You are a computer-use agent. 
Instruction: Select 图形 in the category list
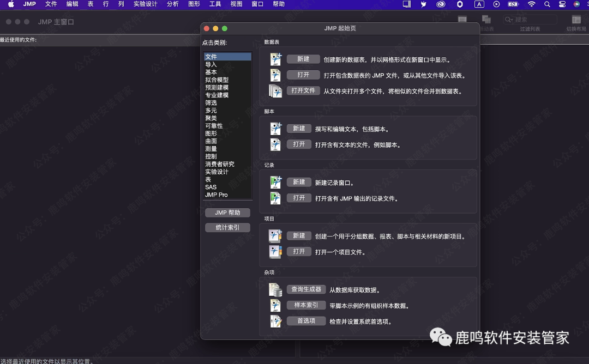(x=227, y=133)
